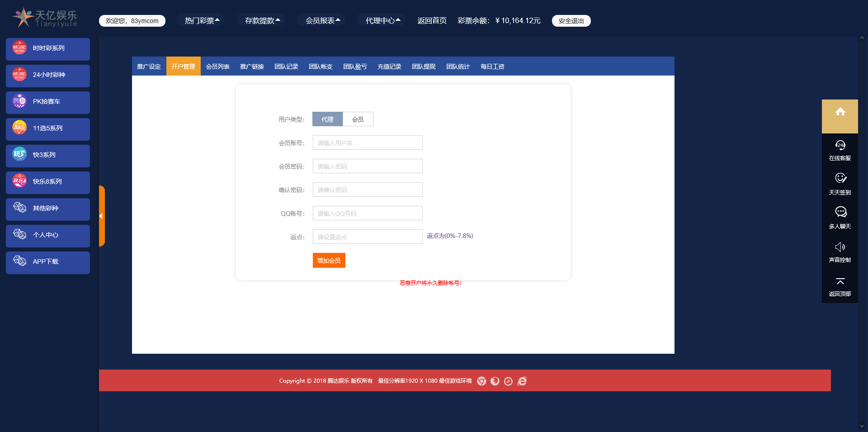Click the PK拾赛车 icon in sidebar
Viewport: 868px width, 432px height.
point(19,100)
